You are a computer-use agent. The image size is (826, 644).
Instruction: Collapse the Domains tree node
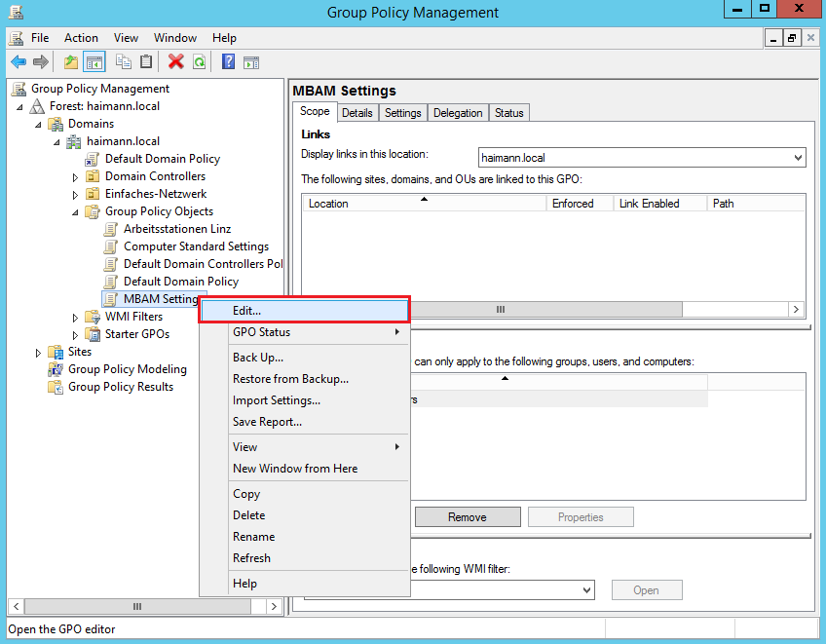pos(38,125)
